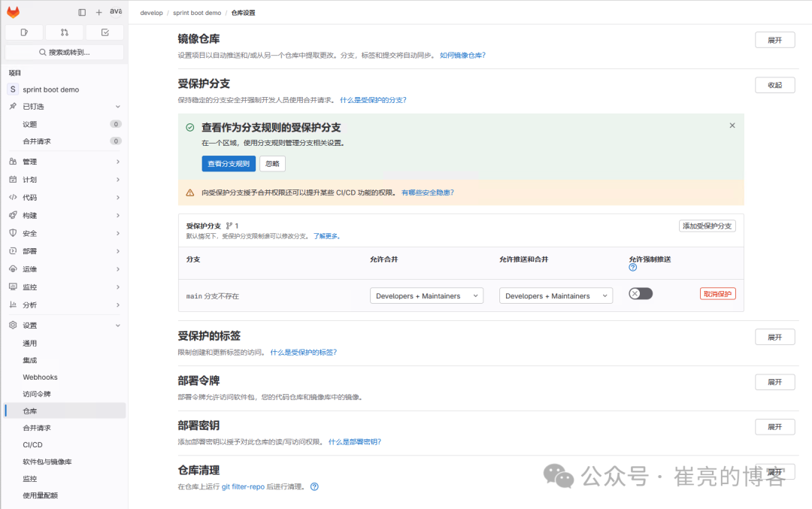Click help icon under 允许强制推送

pyautogui.click(x=633, y=268)
